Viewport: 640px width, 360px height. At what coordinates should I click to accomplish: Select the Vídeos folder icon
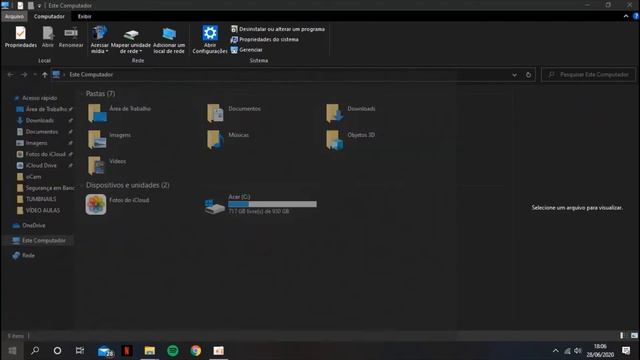tap(97, 166)
